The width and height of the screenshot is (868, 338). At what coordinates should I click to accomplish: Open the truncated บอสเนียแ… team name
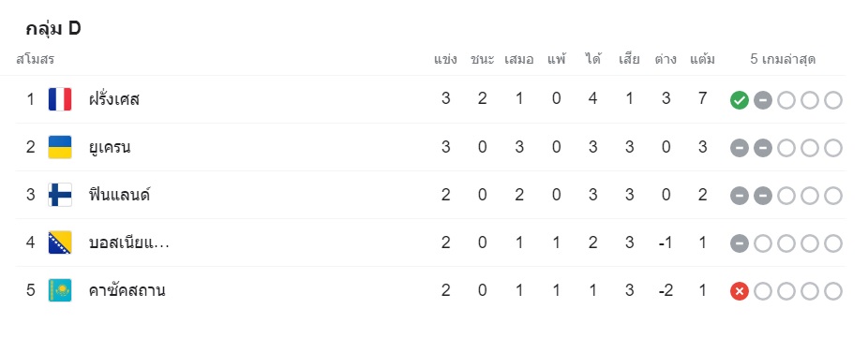tap(129, 242)
